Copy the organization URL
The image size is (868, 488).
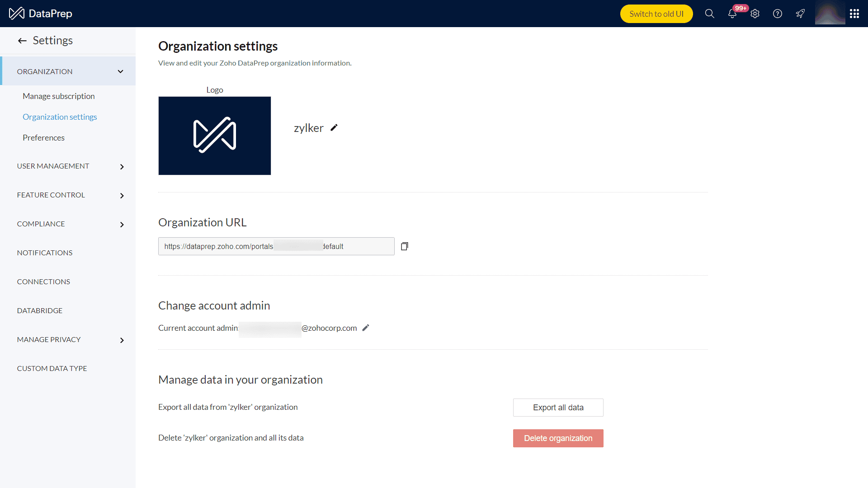[x=405, y=246]
